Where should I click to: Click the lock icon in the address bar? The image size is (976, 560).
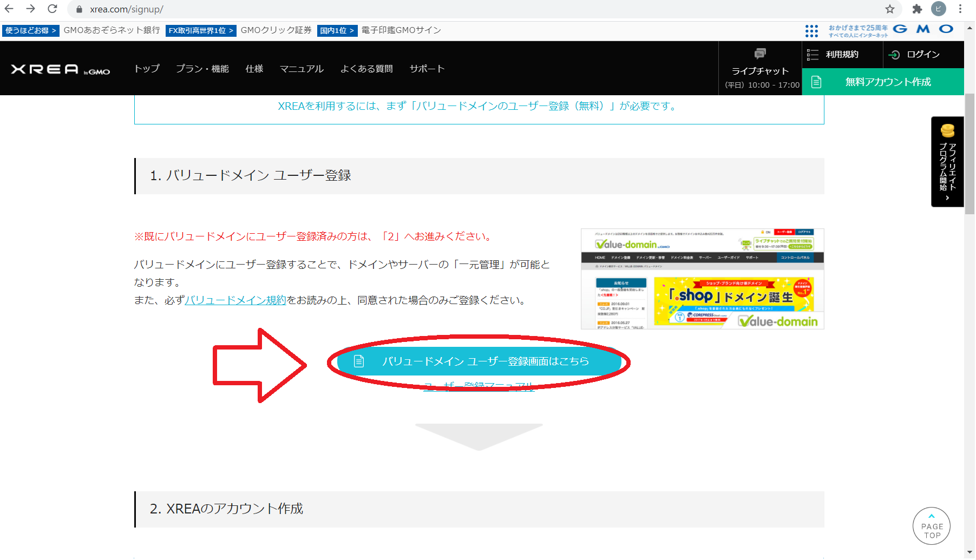click(x=80, y=9)
